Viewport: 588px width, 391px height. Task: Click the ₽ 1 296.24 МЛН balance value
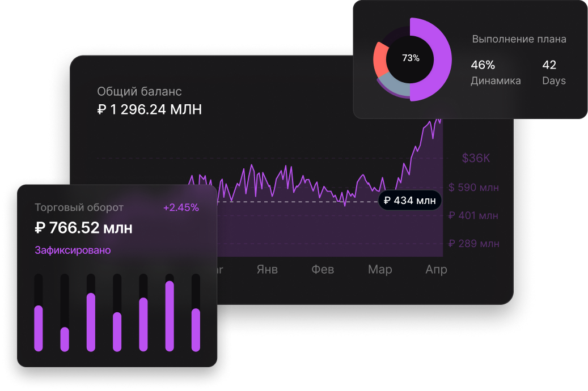(x=150, y=110)
